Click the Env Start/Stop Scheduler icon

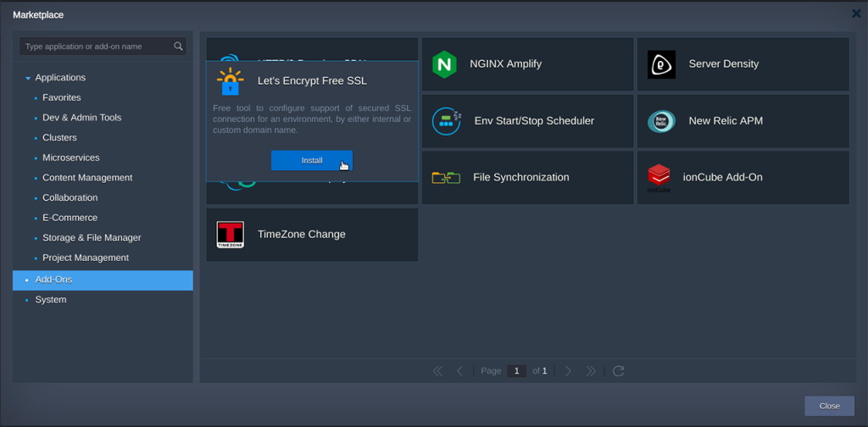point(447,121)
